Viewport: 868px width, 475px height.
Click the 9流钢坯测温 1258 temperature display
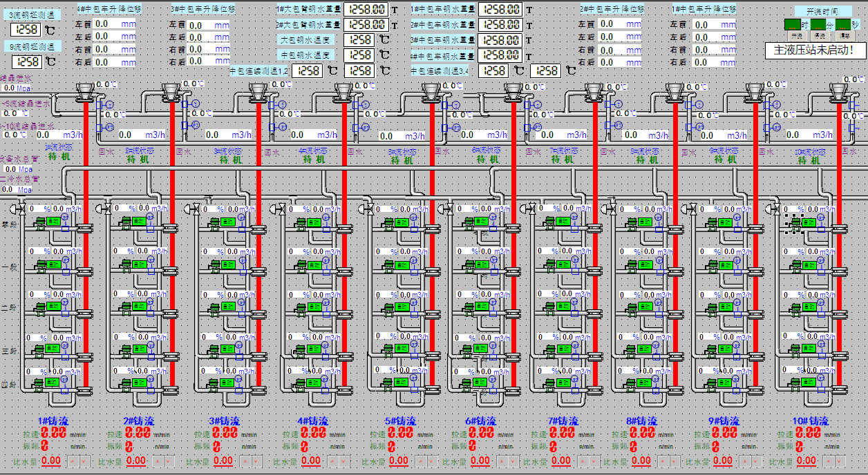click(x=26, y=61)
